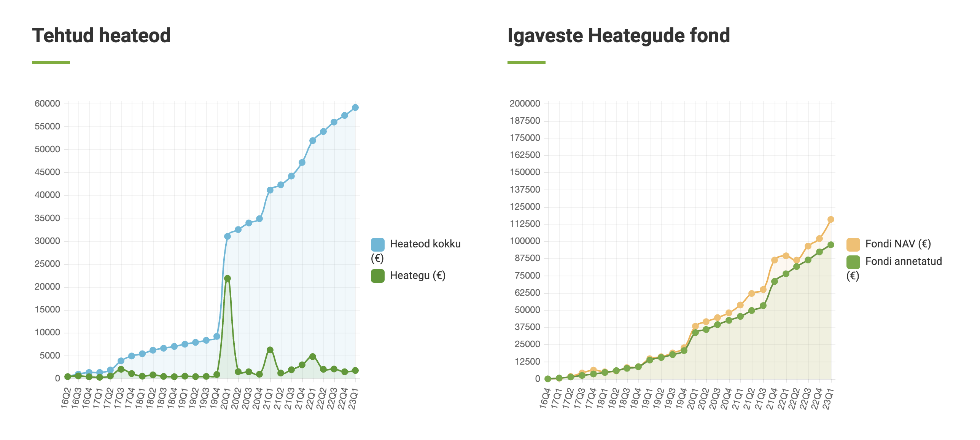Click the Tehtud heateod heading
980x440 pixels.
(x=101, y=35)
